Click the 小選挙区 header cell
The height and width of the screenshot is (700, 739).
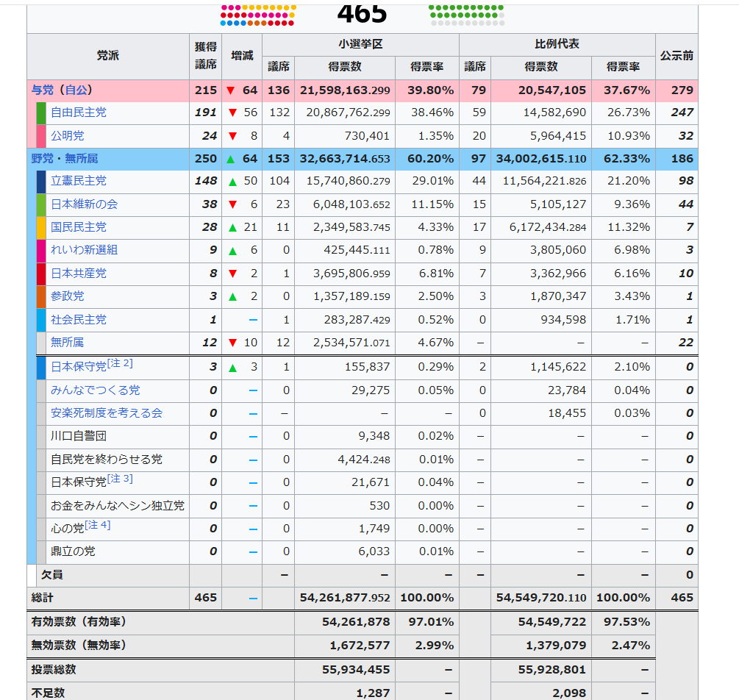(360, 44)
